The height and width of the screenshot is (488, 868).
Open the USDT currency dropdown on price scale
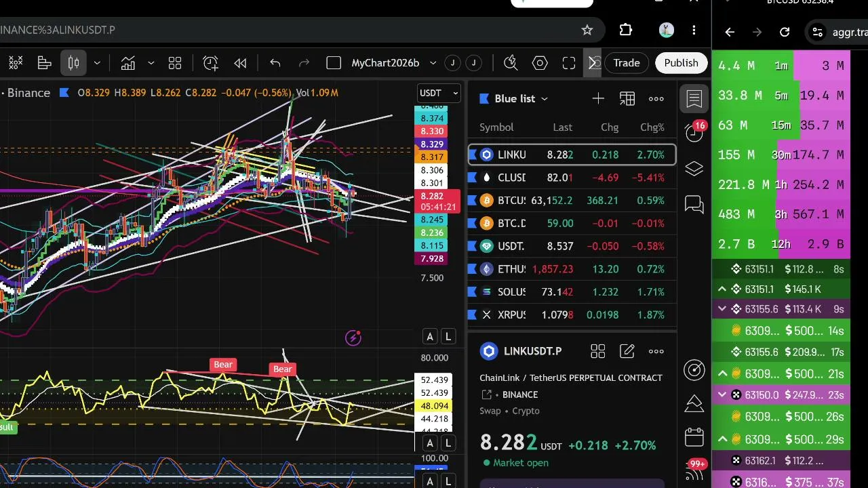439,93
